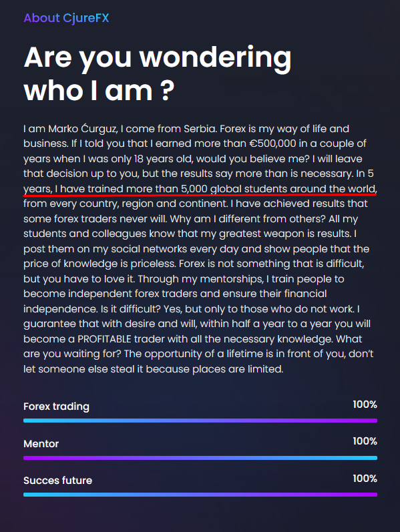Image resolution: width=400 pixels, height=532 pixels.
Task: Click the 100% value beside Succes future
Action: (365, 479)
